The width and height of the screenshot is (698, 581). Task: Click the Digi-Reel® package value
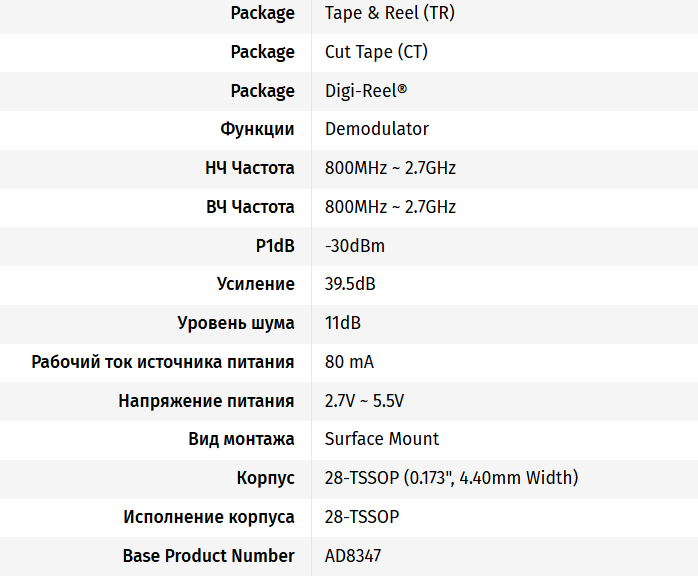coord(366,91)
